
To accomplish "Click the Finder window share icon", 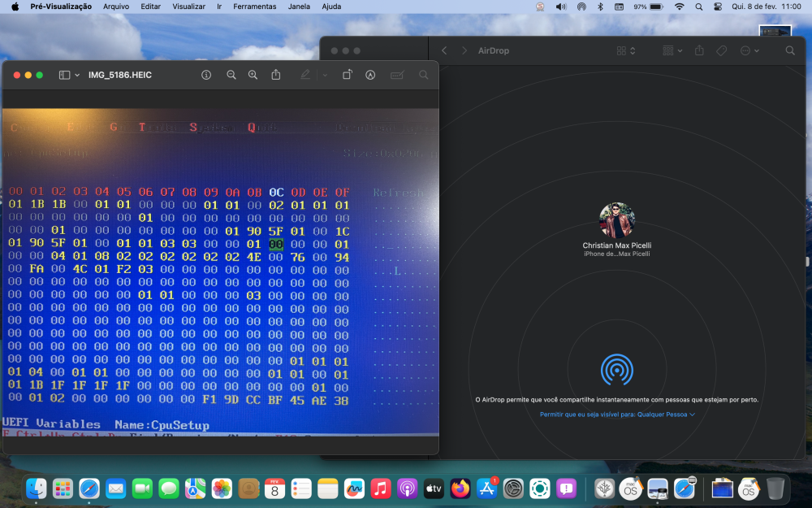I will (699, 50).
